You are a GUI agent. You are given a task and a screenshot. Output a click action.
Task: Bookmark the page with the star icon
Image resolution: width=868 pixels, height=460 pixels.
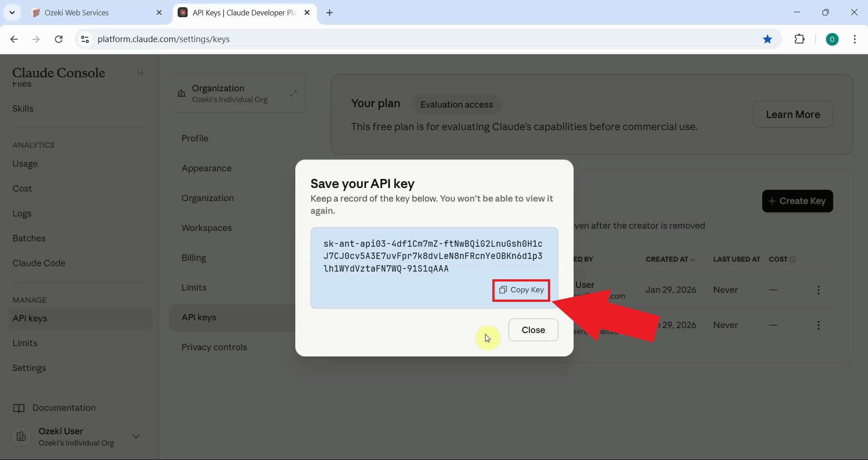(768, 39)
